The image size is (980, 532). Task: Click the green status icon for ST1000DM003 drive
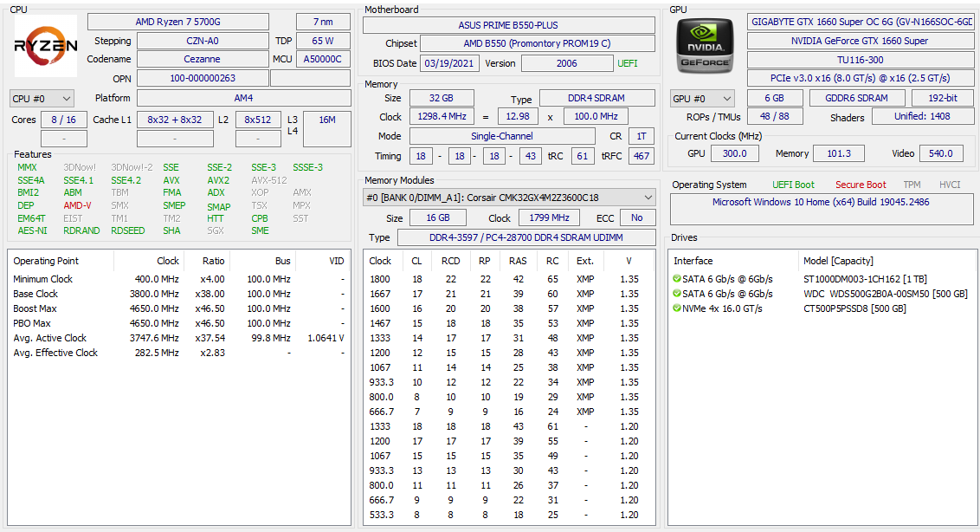[x=676, y=278]
